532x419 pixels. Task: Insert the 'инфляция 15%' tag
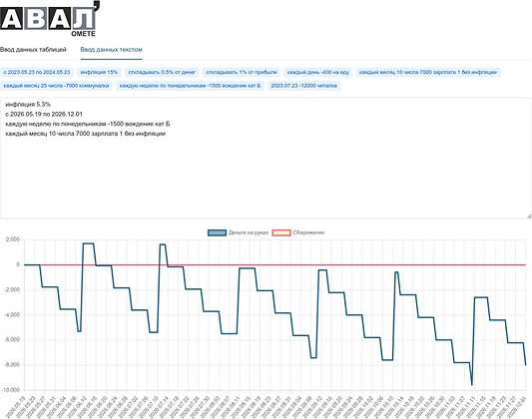99,72
